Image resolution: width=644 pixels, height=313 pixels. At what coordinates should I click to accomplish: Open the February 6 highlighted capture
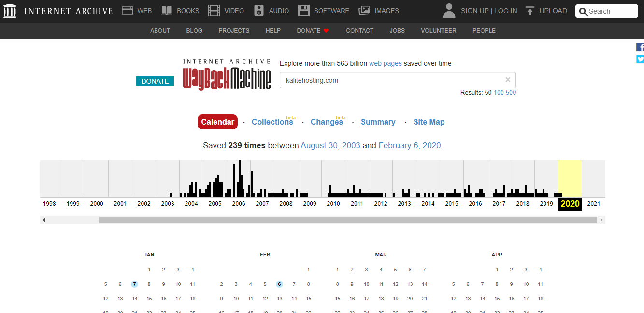click(x=279, y=284)
